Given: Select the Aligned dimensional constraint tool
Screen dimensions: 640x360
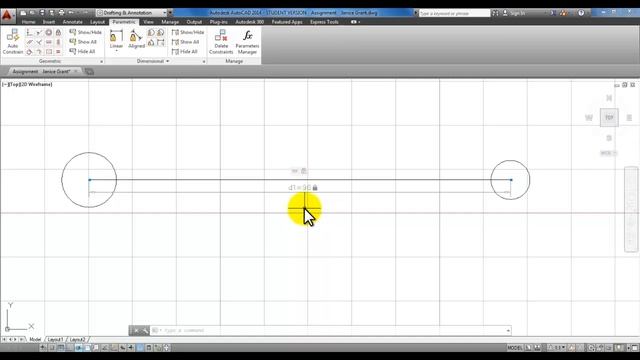Looking at the screenshot, I should tap(136, 39).
